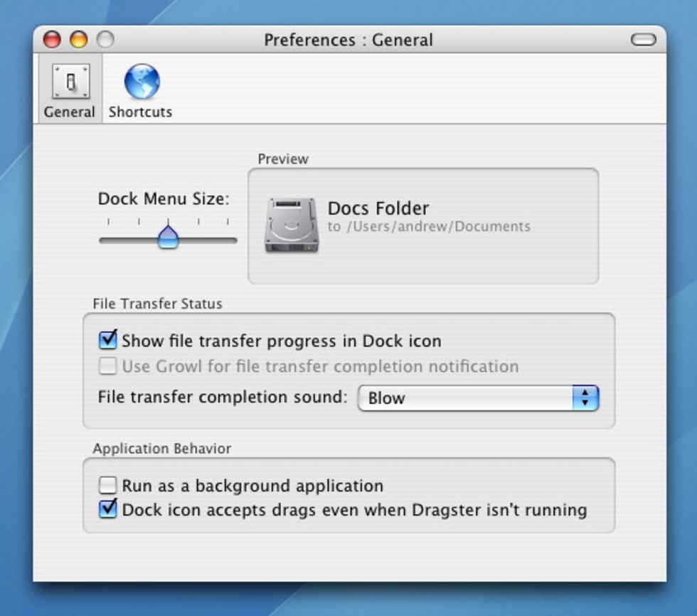Open the General preferences pane icon

click(x=70, y=83)
